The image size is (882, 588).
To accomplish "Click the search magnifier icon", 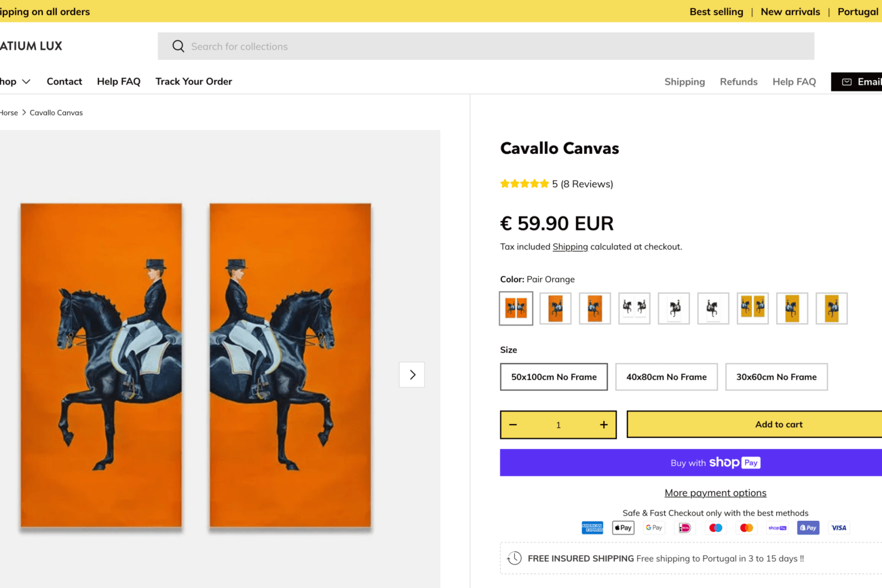I will pos(178,46).
